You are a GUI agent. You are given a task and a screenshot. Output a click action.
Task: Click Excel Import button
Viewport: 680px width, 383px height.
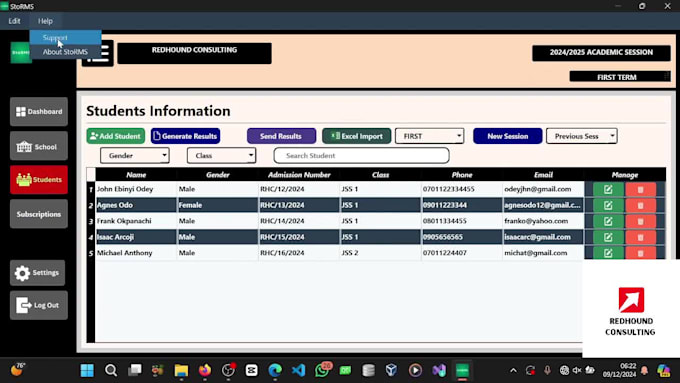(x=356, y=136)
